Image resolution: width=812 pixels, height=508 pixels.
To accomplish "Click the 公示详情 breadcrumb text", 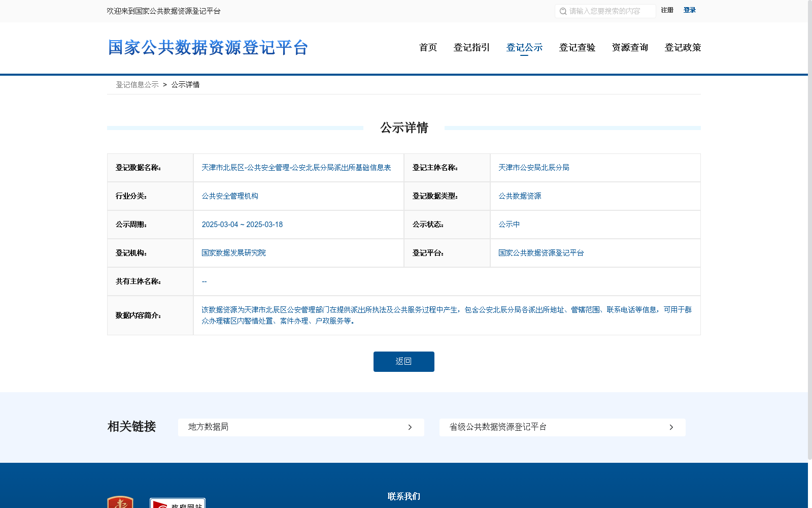I will (x=185, y=85).
